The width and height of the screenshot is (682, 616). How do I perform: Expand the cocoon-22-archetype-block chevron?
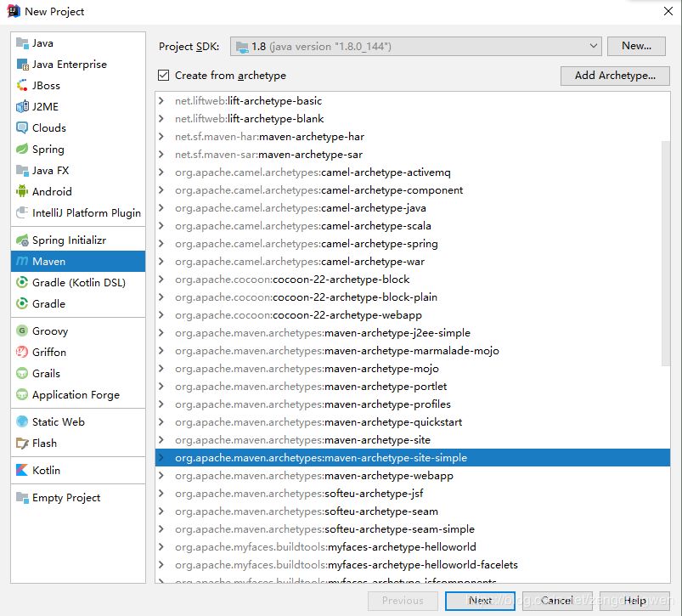click(x=161, y=279)
